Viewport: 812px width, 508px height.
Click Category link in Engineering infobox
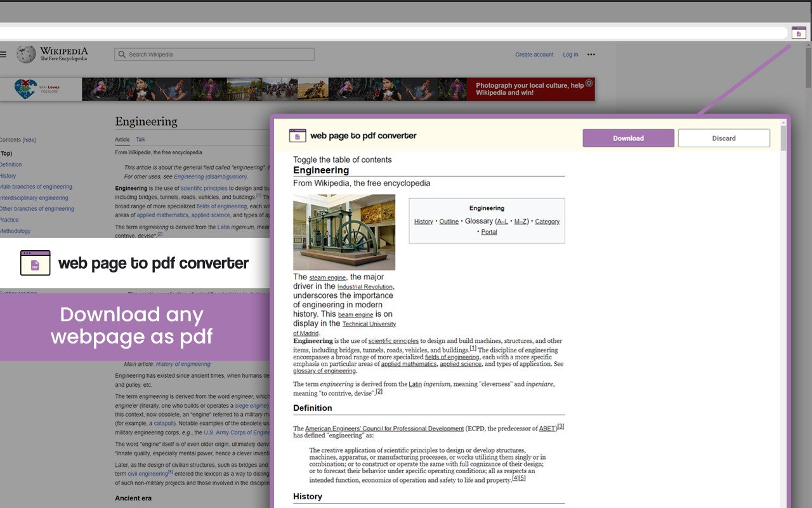[x=547, y=222]
